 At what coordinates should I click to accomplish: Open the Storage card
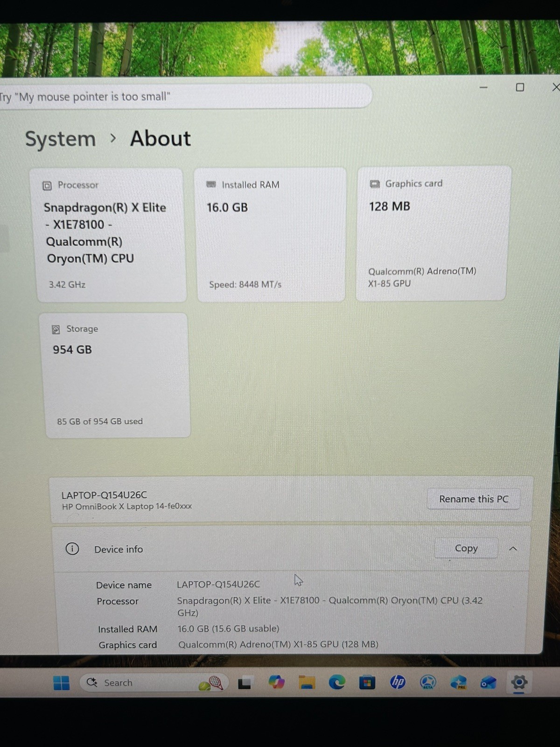116,376
